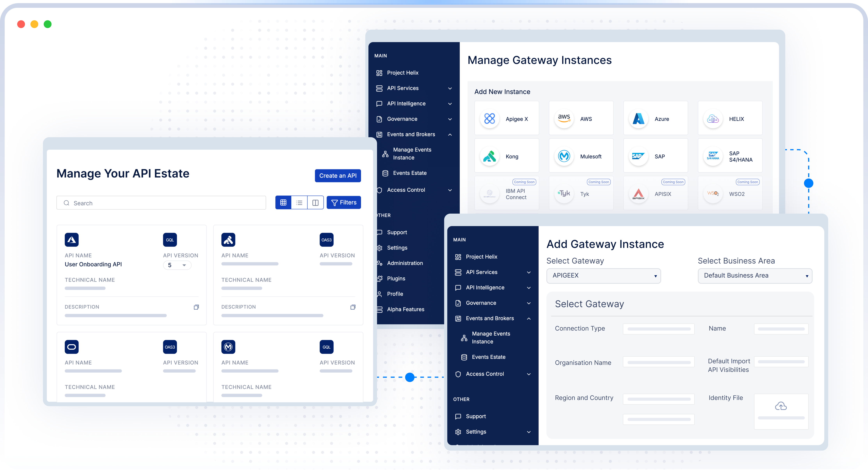Screen dimensions: 868x474
Task: Open the Filters button
Action: point(344,203)
